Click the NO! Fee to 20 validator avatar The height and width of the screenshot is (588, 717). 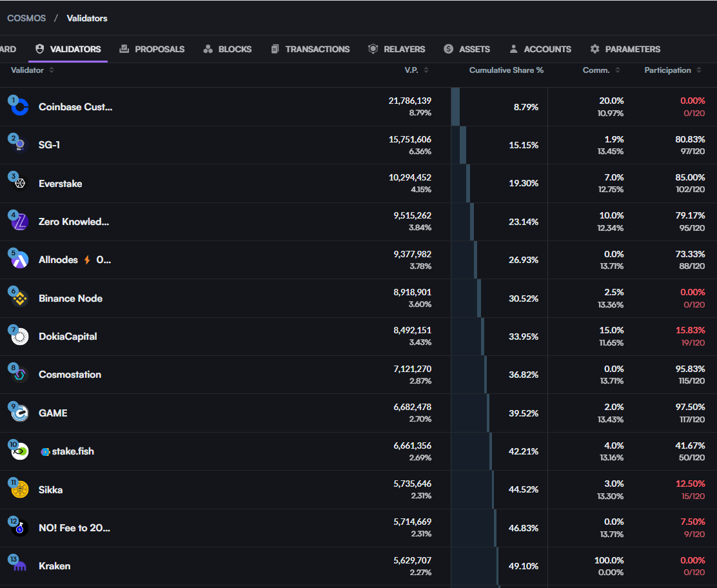19,528
